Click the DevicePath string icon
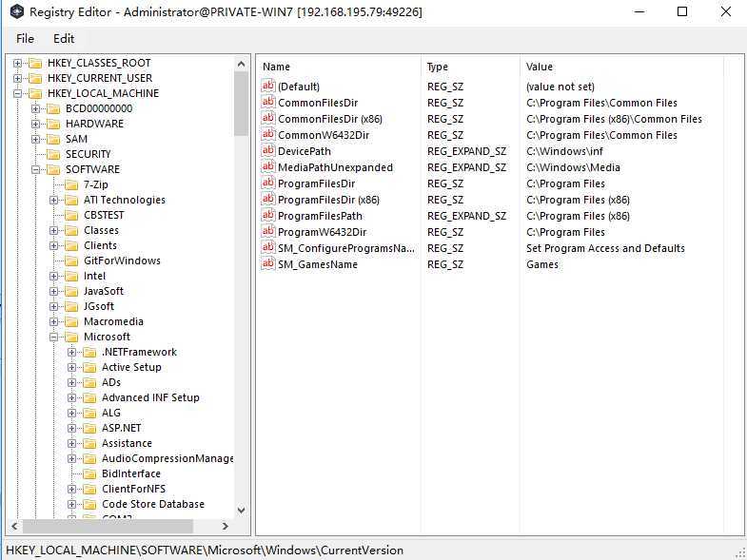The width and height of the screenshot is (747, 560). click(x=268, y=150)
